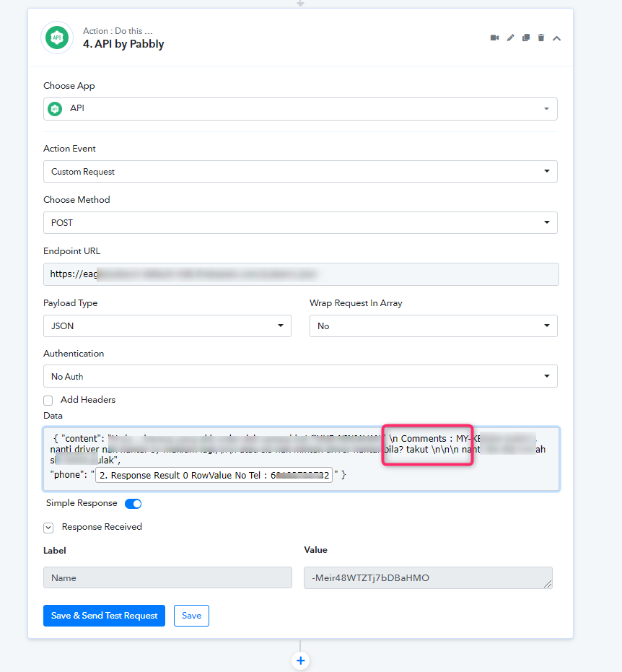Click the Name label field

(x=167, y=577)
